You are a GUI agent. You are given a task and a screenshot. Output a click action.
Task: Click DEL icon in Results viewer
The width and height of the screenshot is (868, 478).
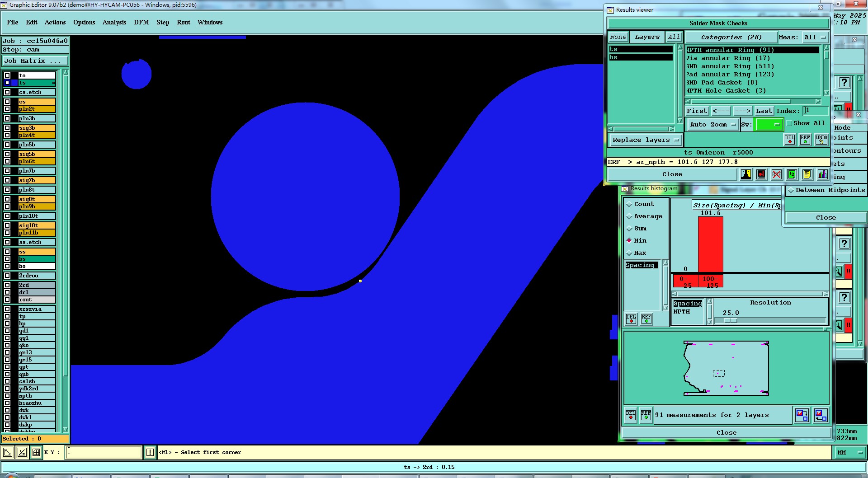tap(790, 140)
